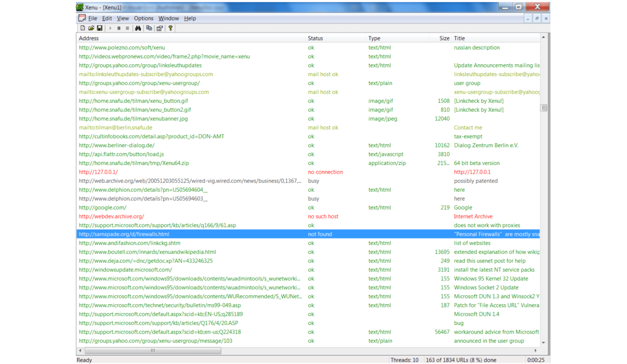Click the Type column header to sort
This screenshot has width=627, height=364.
pos(373,38)
